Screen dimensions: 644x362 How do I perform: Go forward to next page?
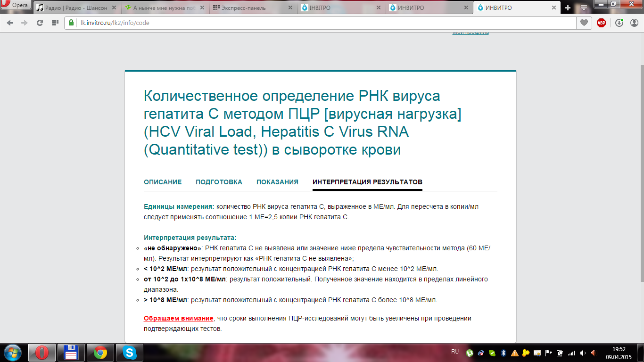(x=25, y=23)
